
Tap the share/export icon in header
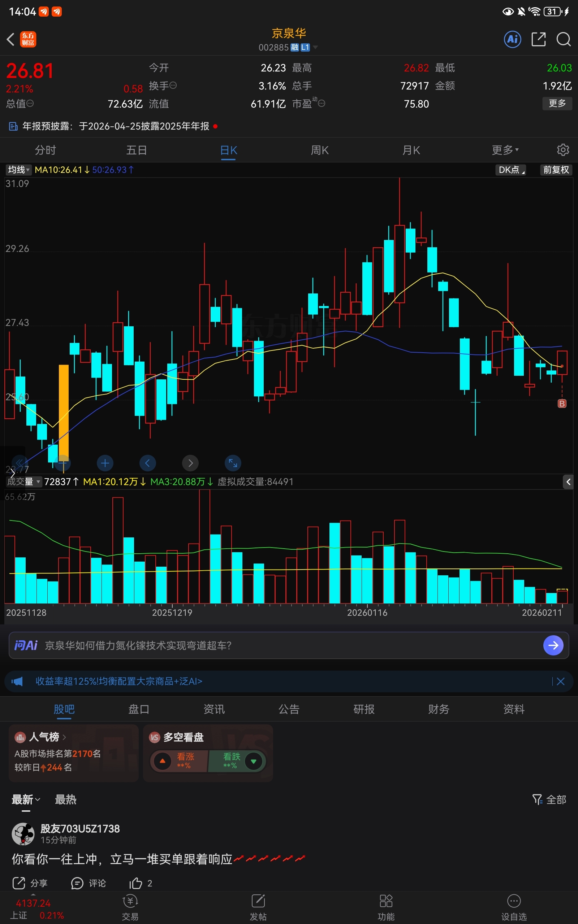click(x=538, y=39)
